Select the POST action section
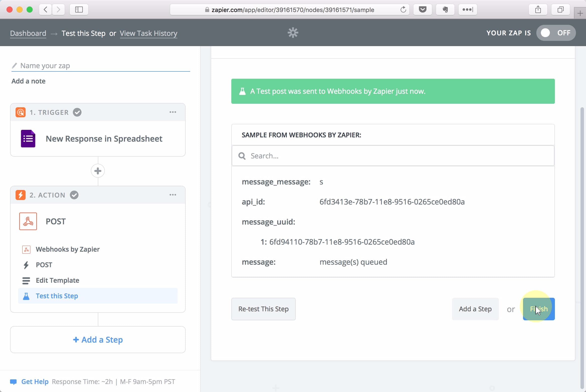586x392 pixels. pos(98,265)
